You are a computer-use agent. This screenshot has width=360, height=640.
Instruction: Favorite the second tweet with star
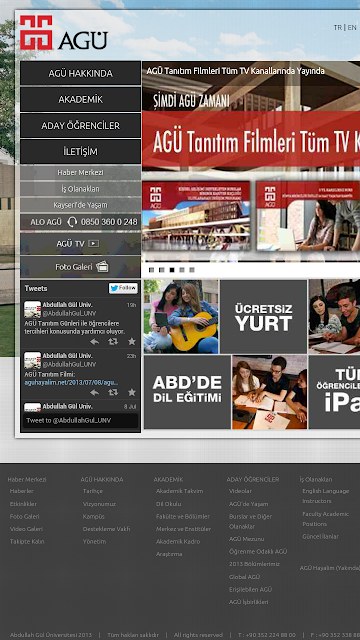[131, 392]
